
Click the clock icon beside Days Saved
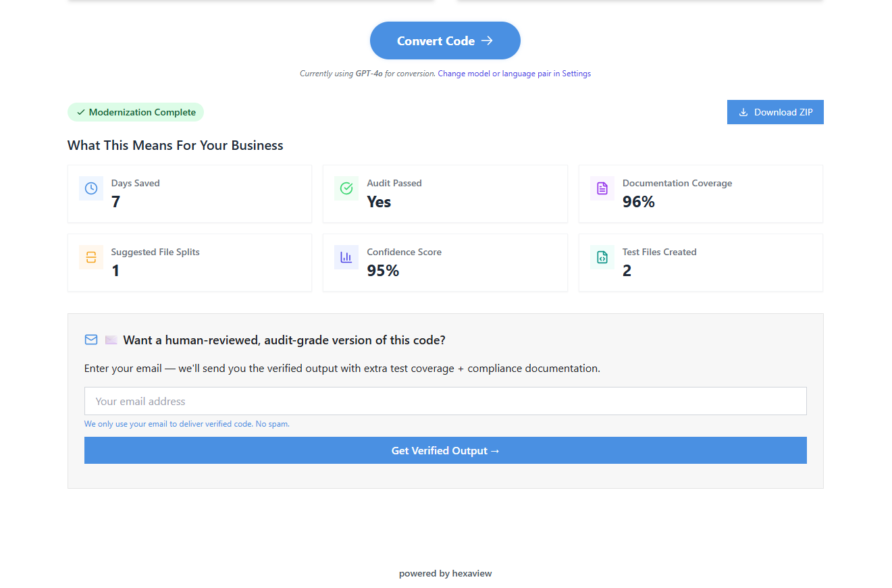coord(91,188)
